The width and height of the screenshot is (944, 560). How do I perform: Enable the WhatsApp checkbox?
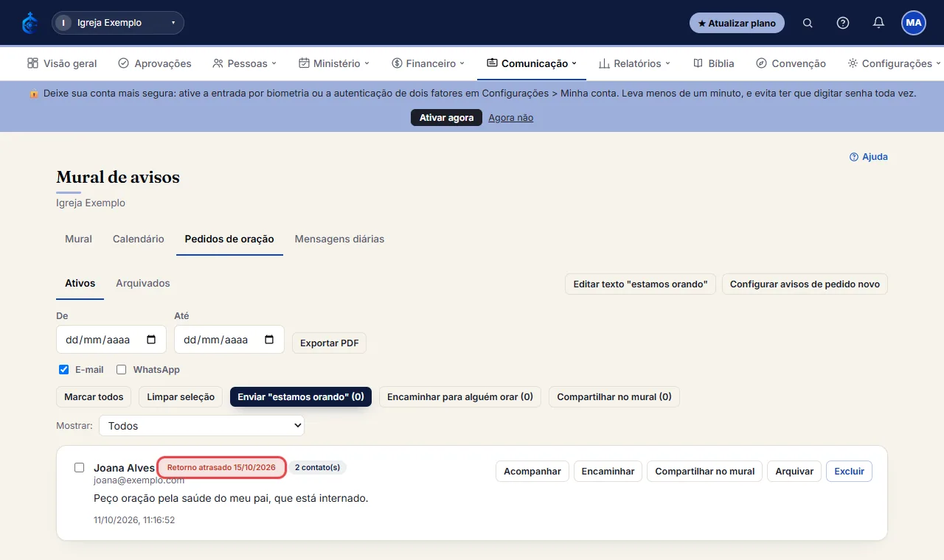(122, 370)
